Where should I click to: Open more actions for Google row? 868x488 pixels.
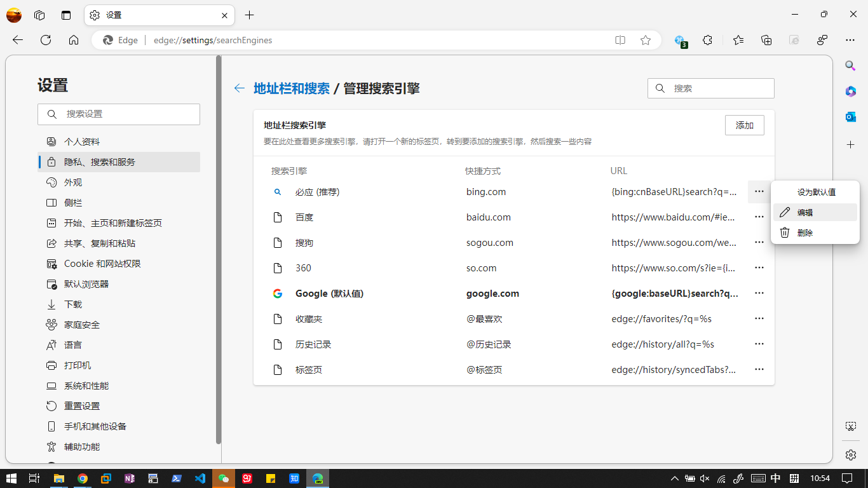point(759,293)
